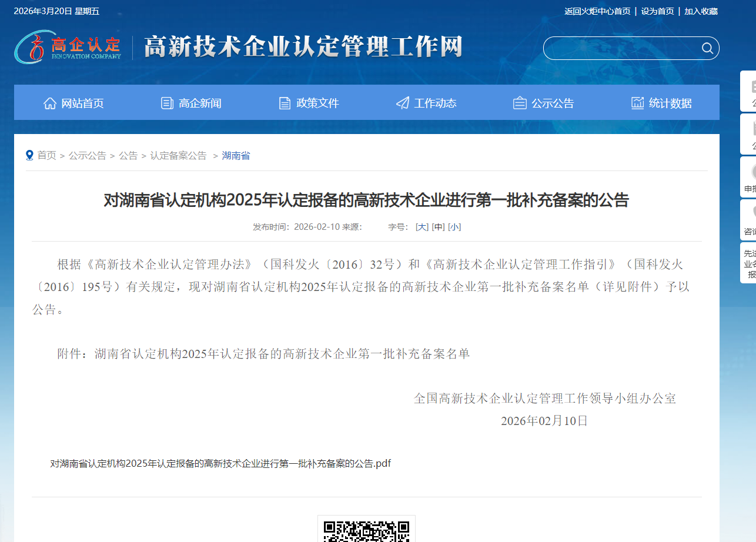Set font size to large [大]

tap(422, 227)
